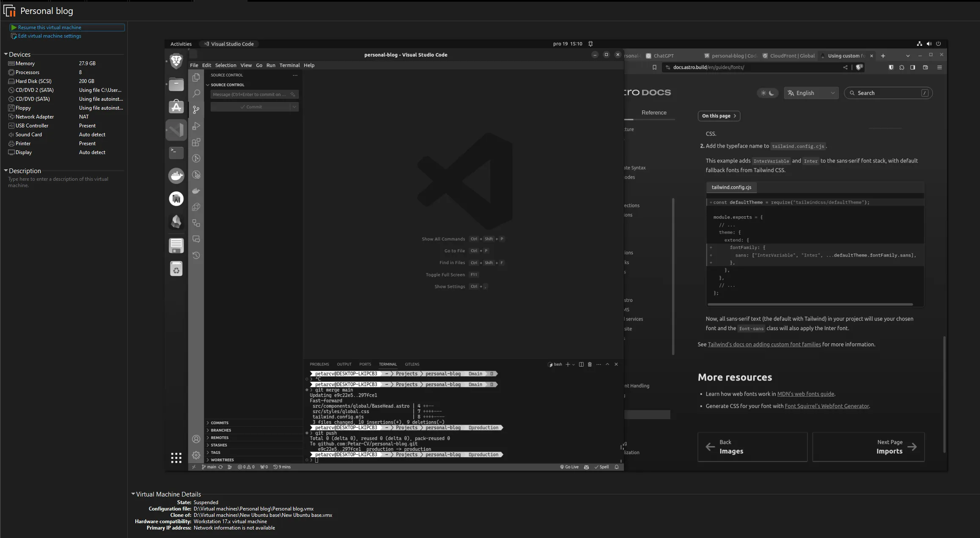Expand the BRANCHES section
Image resolution: width=980 pixels, height=538 pixels.
pos(221,430)
